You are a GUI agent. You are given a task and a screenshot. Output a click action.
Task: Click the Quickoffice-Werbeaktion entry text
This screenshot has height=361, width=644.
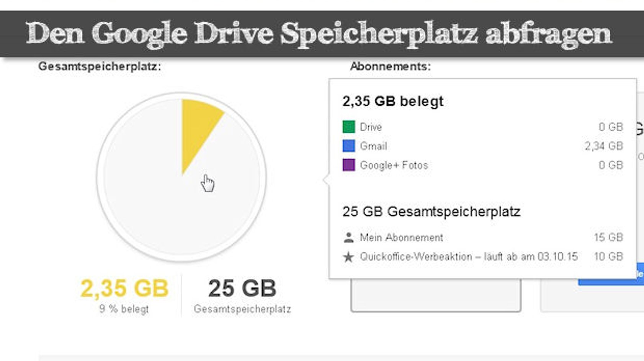coord(469,257)
